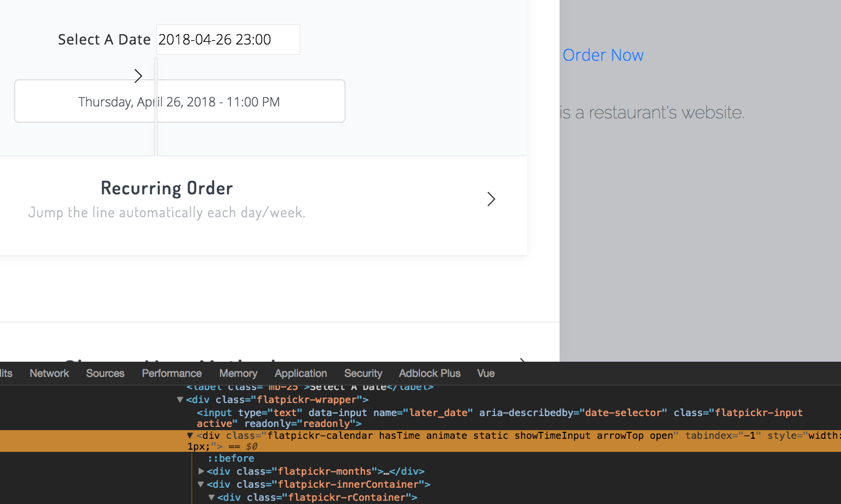Viewport: 841px width, 504px height.
Task: Select the Performance tab
Action: point(172,373)
